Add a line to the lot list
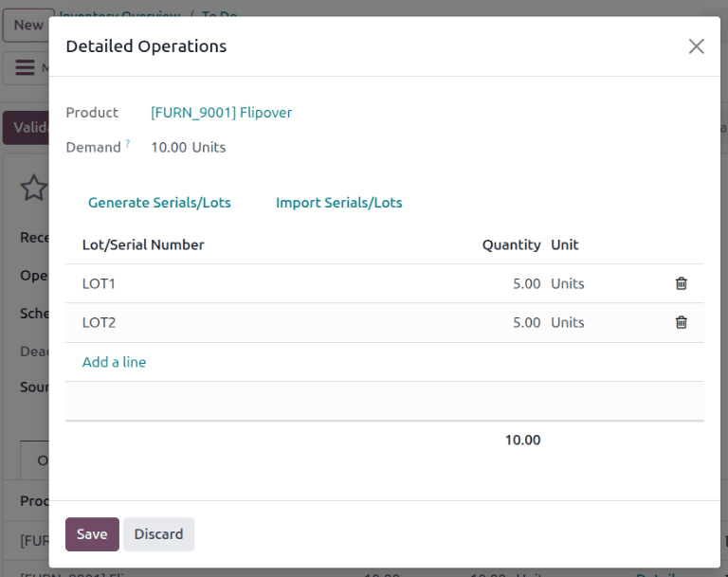 pos(114,362)
